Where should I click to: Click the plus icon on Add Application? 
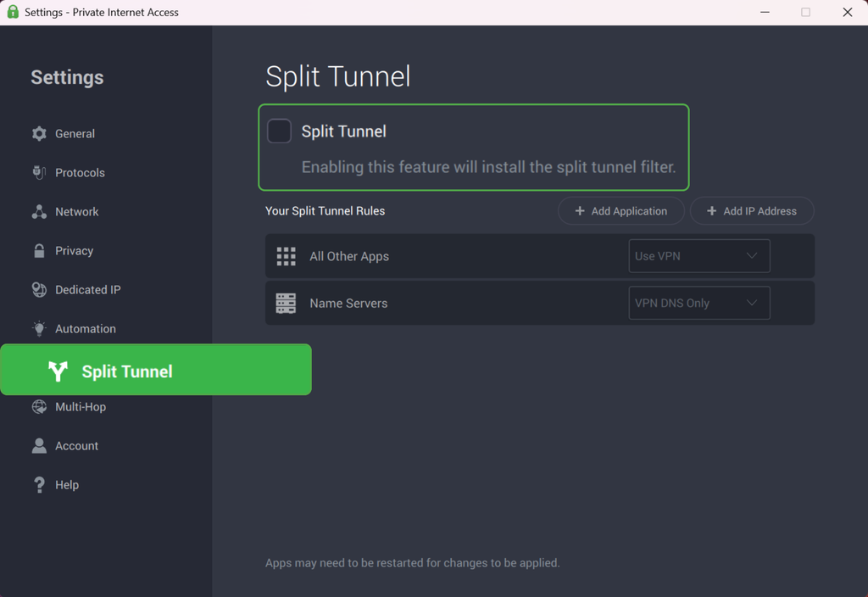pos(580,211)
